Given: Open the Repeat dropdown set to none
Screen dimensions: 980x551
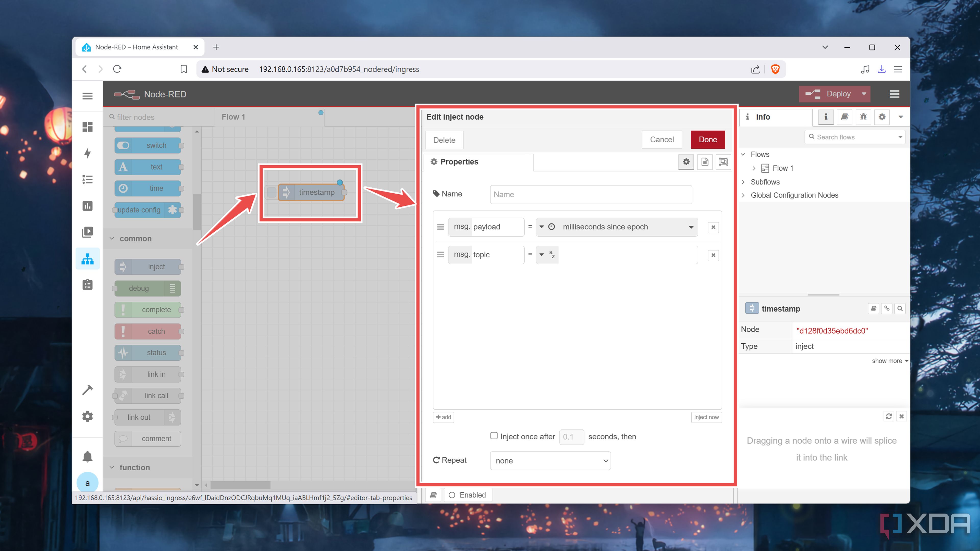Looking at the screenshot, I should [550, 460].
